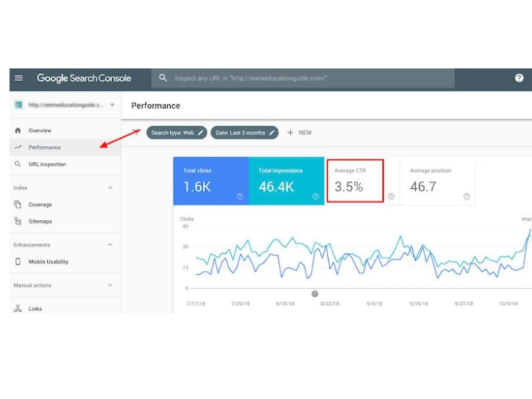
Task: Click the chart annotation marker near 8/22/18
Action: 315,294
